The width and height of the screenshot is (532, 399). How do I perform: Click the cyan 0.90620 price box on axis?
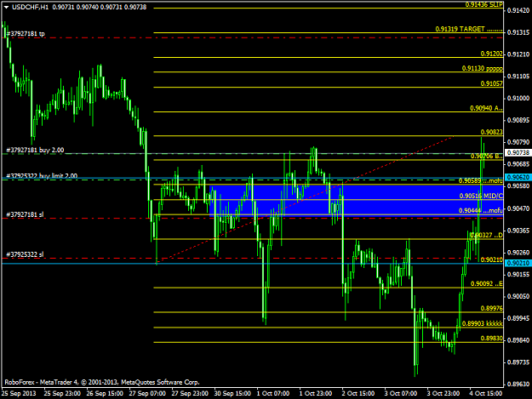coord(518,177)
